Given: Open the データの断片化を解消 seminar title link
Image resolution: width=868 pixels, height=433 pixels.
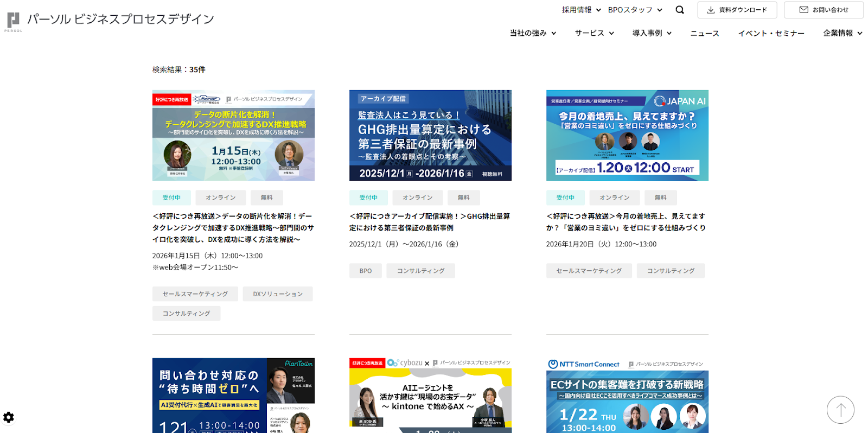Looking at the screenshot, I should point(233,228).
